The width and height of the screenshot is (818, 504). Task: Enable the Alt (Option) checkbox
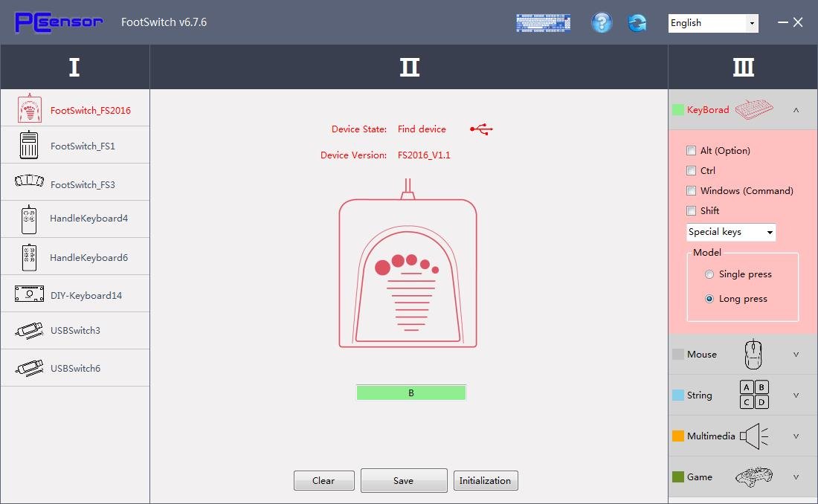(x=692, y=151)
